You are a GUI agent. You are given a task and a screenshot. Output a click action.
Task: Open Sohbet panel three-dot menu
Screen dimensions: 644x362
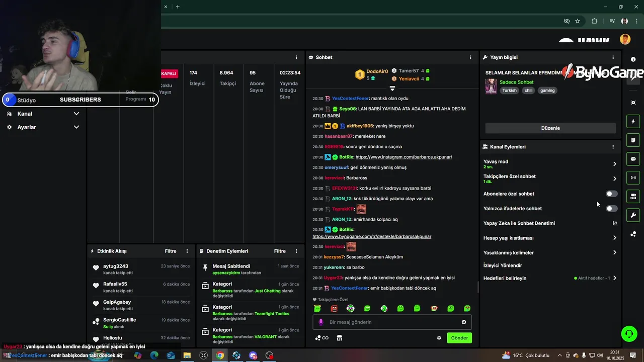(x=470, y=57)
